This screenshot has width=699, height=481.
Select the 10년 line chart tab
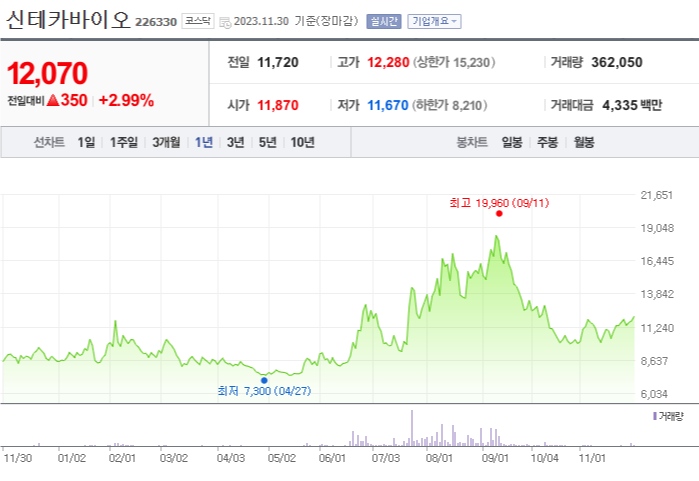coord(302,142)
